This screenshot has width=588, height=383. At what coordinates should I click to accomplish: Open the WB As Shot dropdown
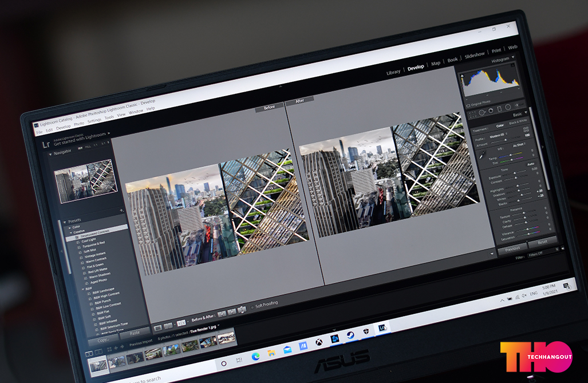(x=519, y=145)
